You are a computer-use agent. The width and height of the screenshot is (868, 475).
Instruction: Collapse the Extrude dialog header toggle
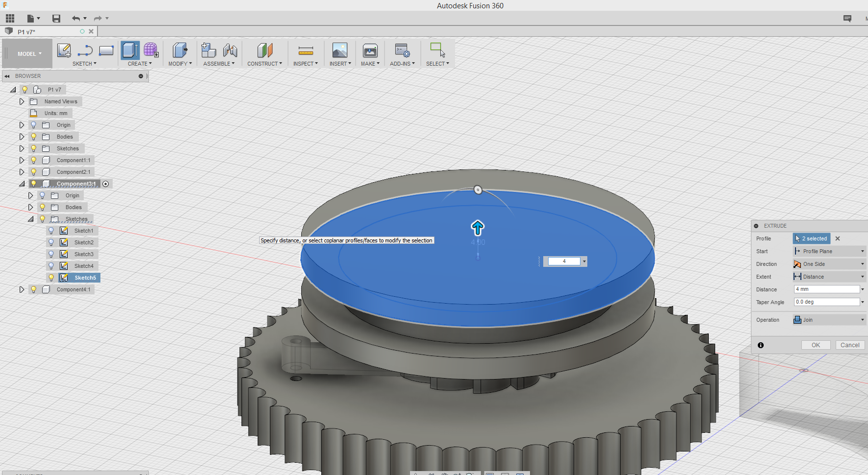point(756,226)
